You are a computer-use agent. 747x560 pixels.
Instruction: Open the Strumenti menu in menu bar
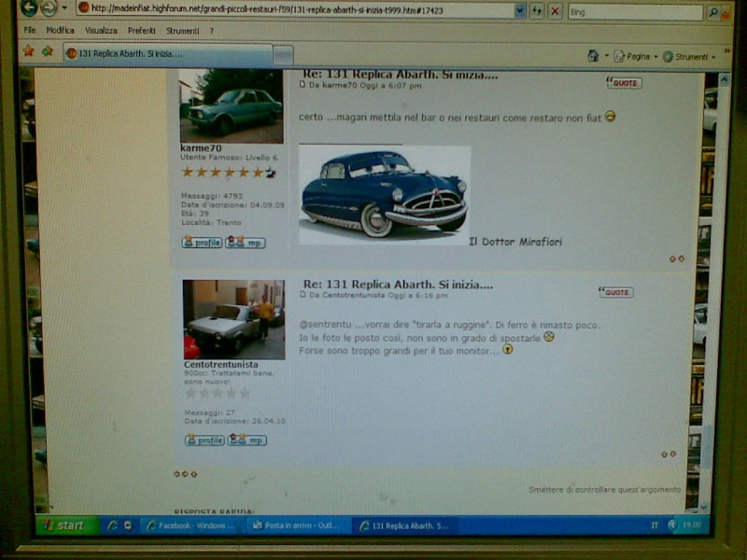pos(182,31)
